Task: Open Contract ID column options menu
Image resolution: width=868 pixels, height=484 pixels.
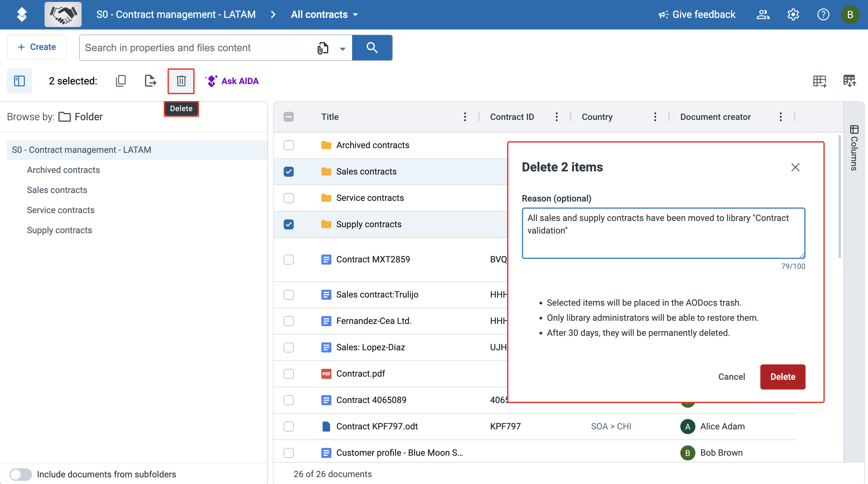Action: pyautogui.click(x=557, y=117)
